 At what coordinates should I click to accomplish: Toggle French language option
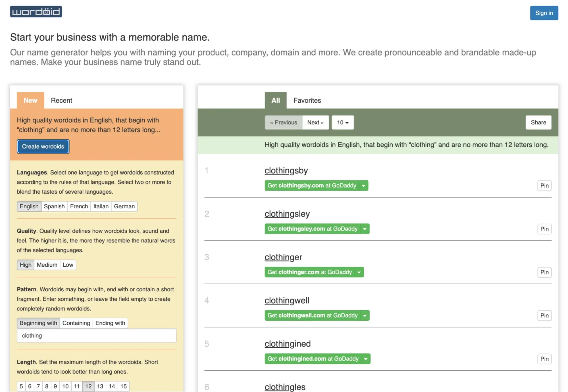79,206
